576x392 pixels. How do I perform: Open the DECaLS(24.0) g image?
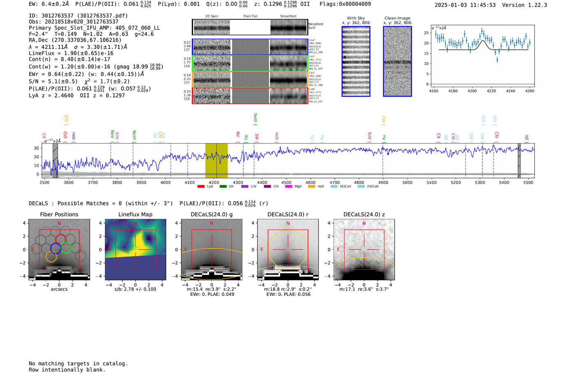211,250
